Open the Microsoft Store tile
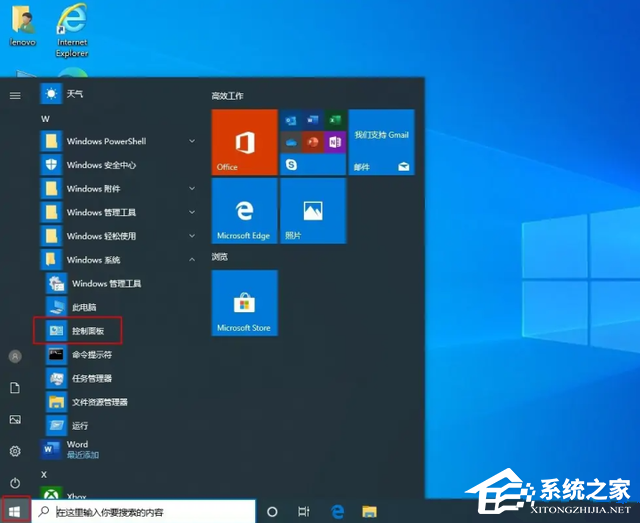 tap(244, 303)
